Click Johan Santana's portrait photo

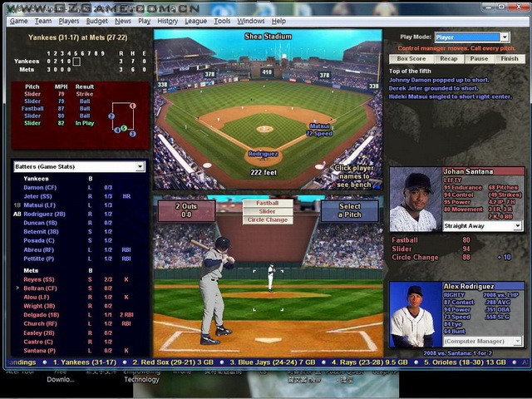pyautogui.click(x=416, y=199)
